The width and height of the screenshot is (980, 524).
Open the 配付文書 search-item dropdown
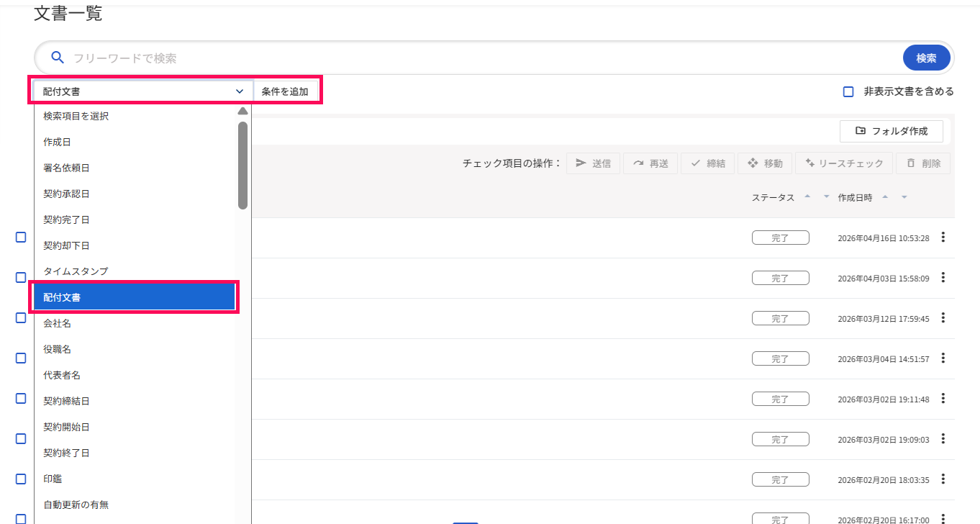[143, 91]
